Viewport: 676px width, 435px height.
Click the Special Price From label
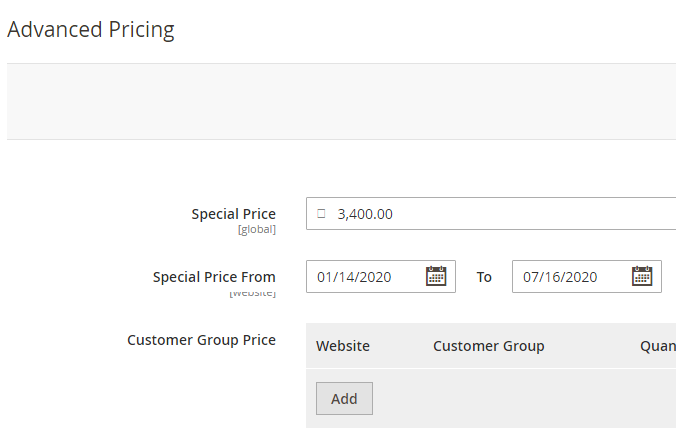point(214,277)
